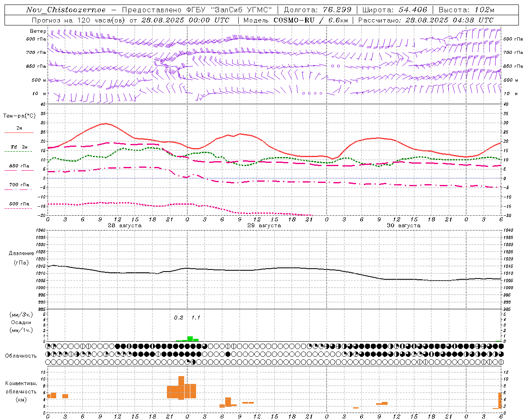Click the '(мм/3ч.)' precipitation unit label
This screenshot has height=420, width=525.
point(21,315)
